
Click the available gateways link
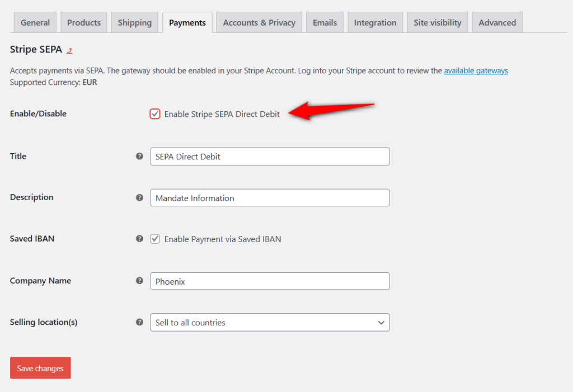click(x=476, y=70)
